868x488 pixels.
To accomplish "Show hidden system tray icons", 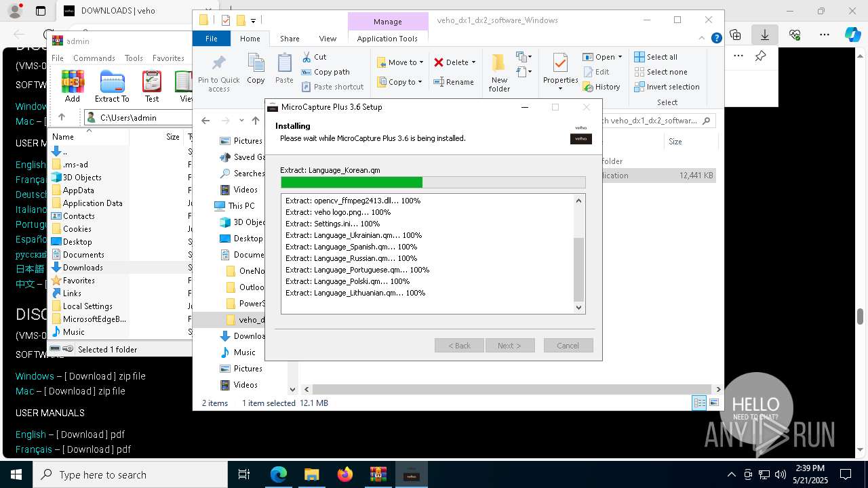I will pyautogui.click(x=731, y=474).
